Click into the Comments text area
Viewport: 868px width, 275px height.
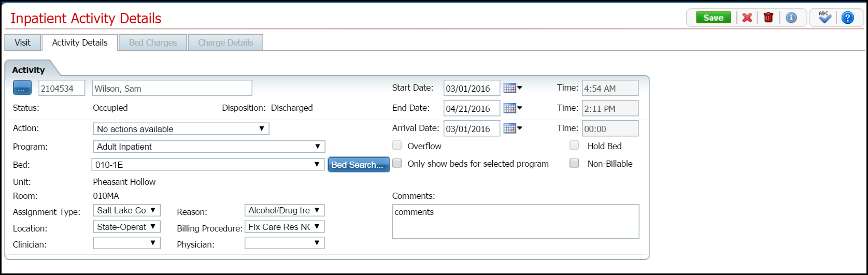(x=515, y=222)
